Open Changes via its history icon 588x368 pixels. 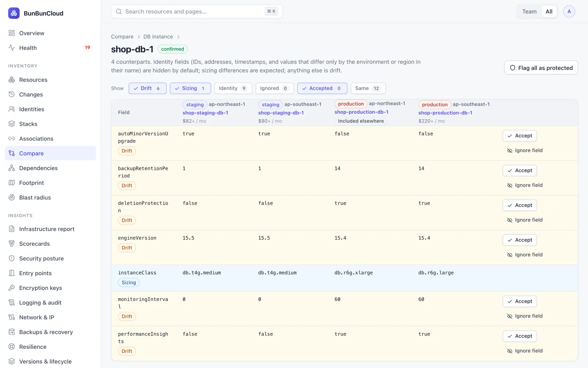point(12,95)
